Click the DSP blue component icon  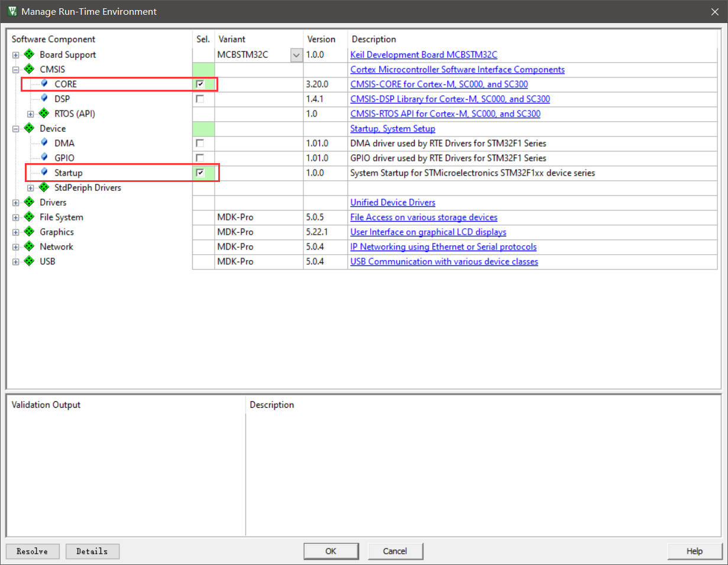(x=44, y=98)
